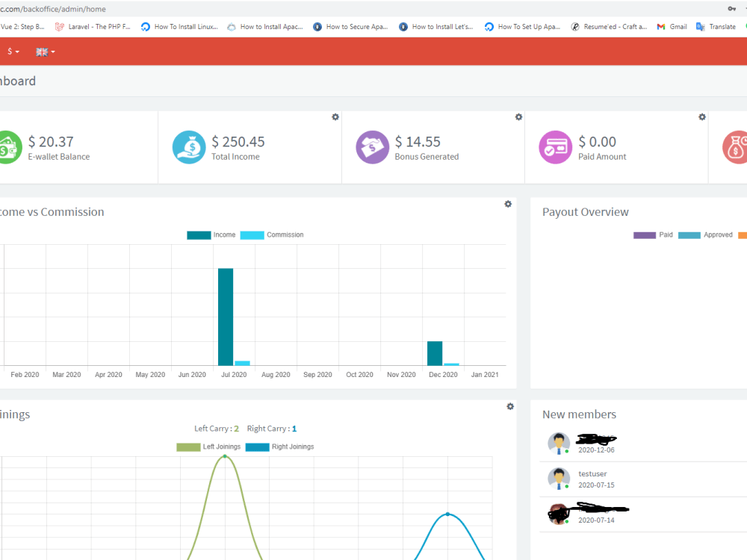Click the browser address bar URL
Screen dimensions: 747x560
pyautogui.click(x=53, y=9)
